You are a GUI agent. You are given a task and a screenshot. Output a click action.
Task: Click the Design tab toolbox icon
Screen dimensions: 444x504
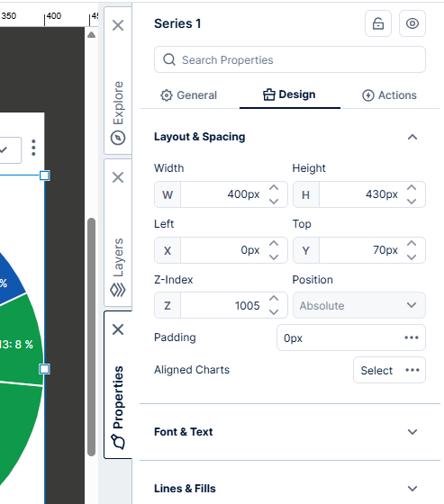(x=269, y=94)
